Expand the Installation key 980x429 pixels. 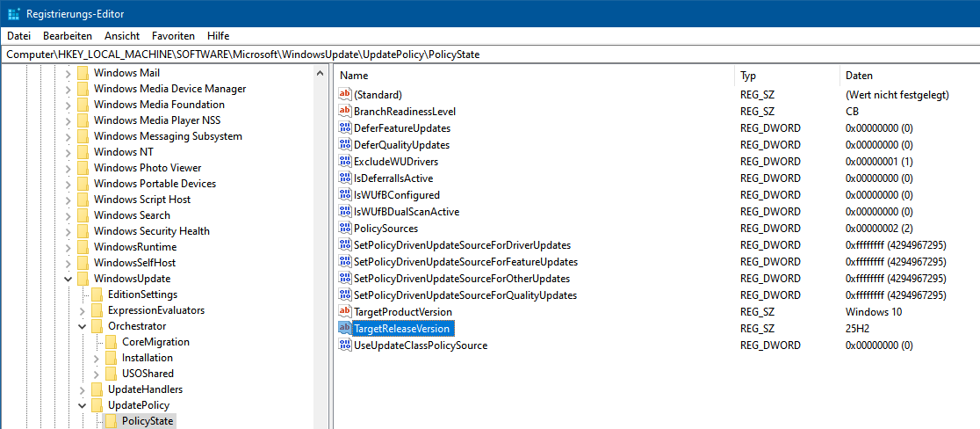[x=96, y=359]
